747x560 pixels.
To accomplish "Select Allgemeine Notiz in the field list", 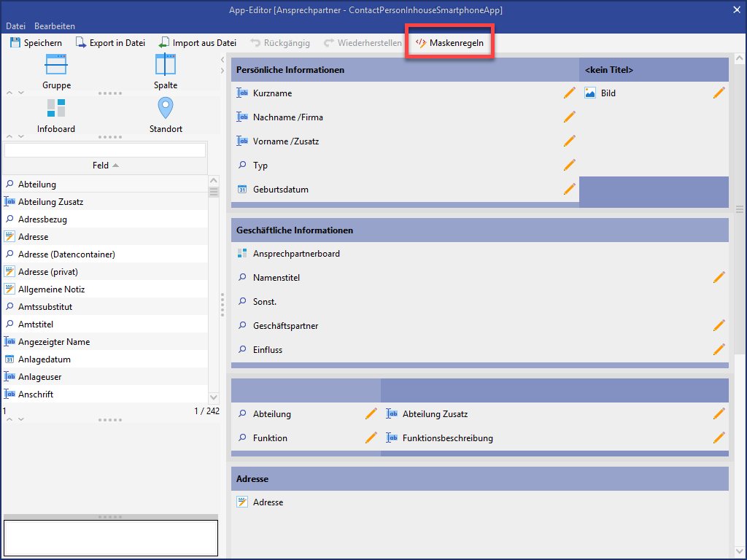I will (51, 289).
